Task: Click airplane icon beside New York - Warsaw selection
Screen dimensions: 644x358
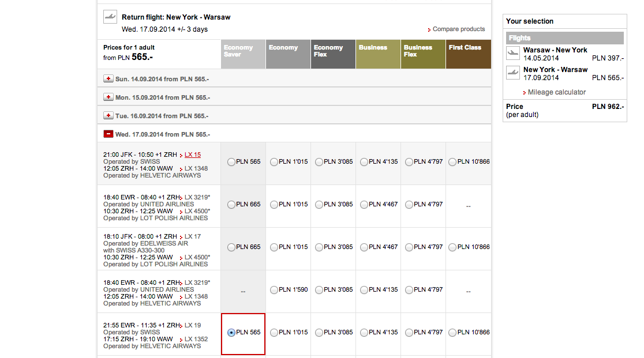Action: click(513, 73)
